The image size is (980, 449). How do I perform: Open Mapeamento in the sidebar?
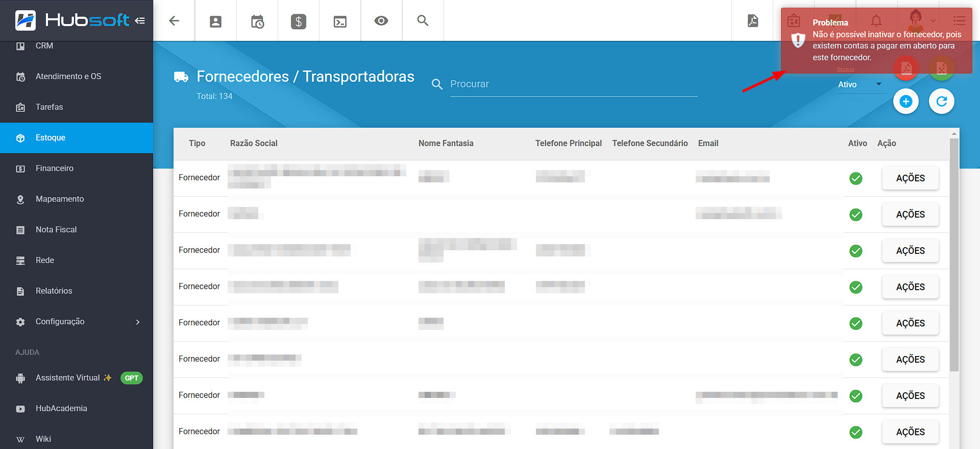click(77, 199)
